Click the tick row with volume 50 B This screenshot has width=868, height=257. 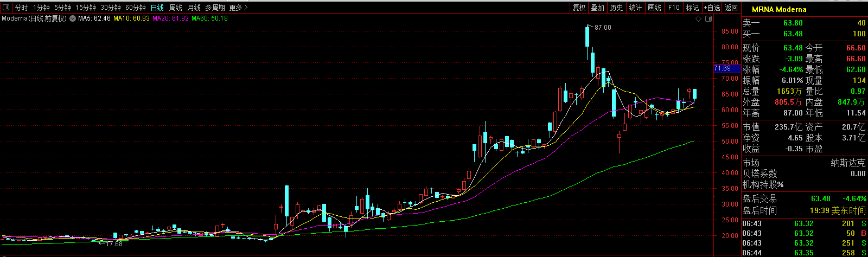coord(804,233)
